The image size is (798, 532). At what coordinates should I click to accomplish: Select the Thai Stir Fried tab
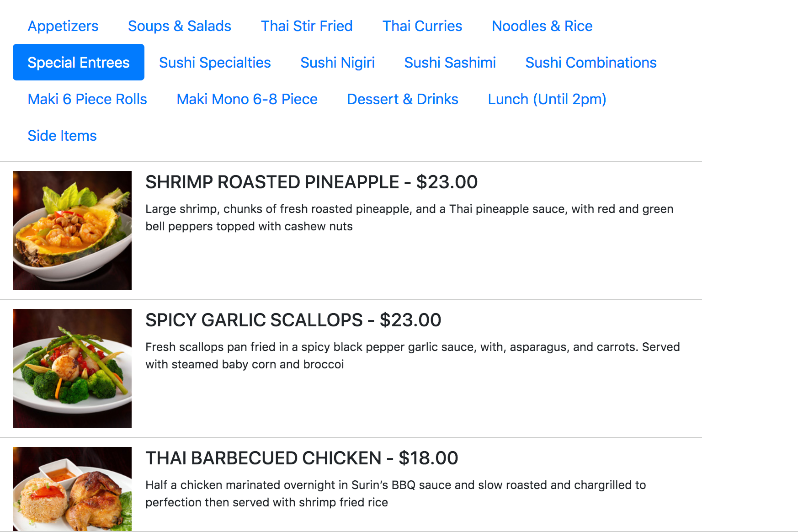coord(307,26)
